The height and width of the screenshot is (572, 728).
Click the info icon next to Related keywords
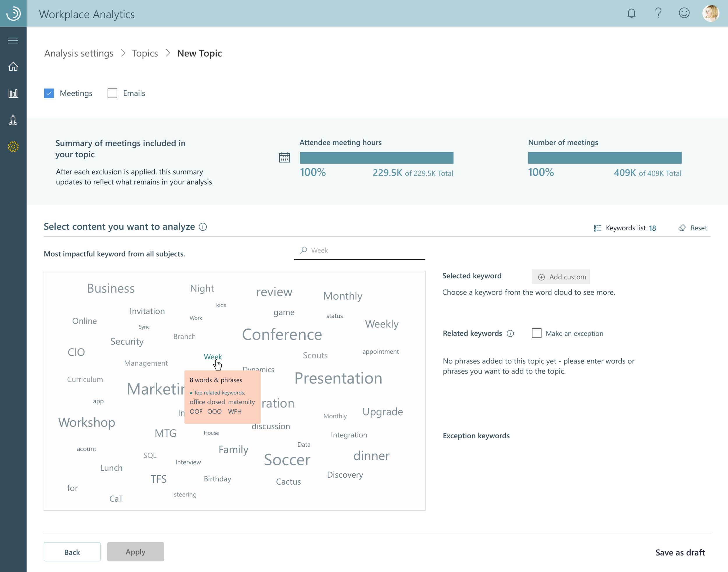pos(510,333)
